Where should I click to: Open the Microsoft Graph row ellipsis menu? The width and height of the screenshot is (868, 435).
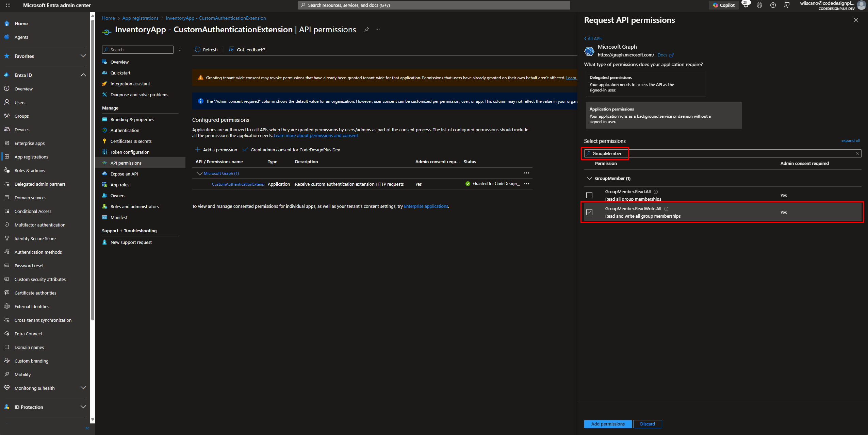coord(526,173)
